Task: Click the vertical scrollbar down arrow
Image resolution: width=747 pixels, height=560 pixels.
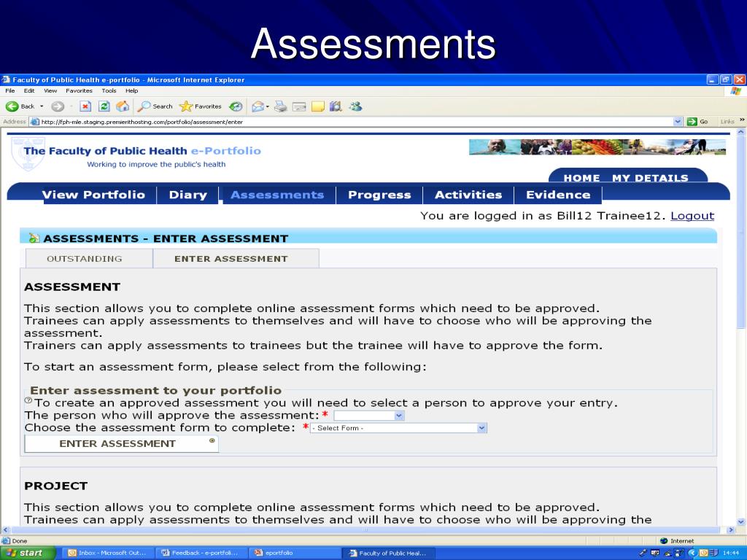Action: 741,521
